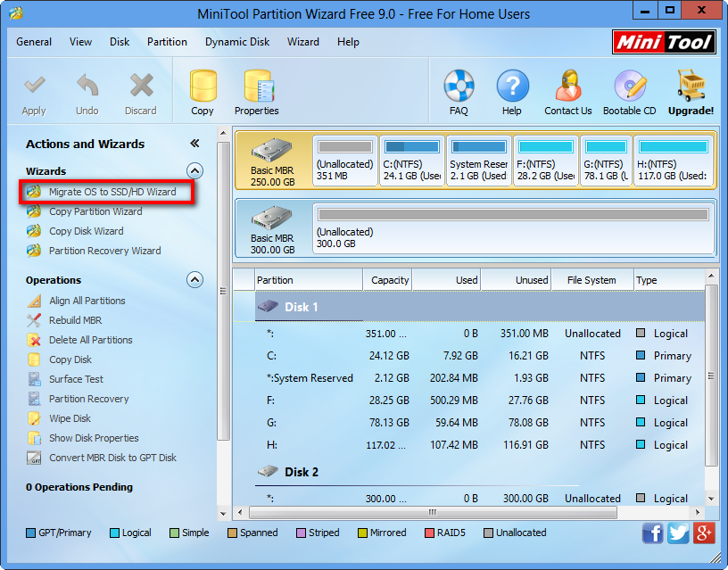The image size is (728, 570).
Task: Open the View menu
Action: point(81,42)
